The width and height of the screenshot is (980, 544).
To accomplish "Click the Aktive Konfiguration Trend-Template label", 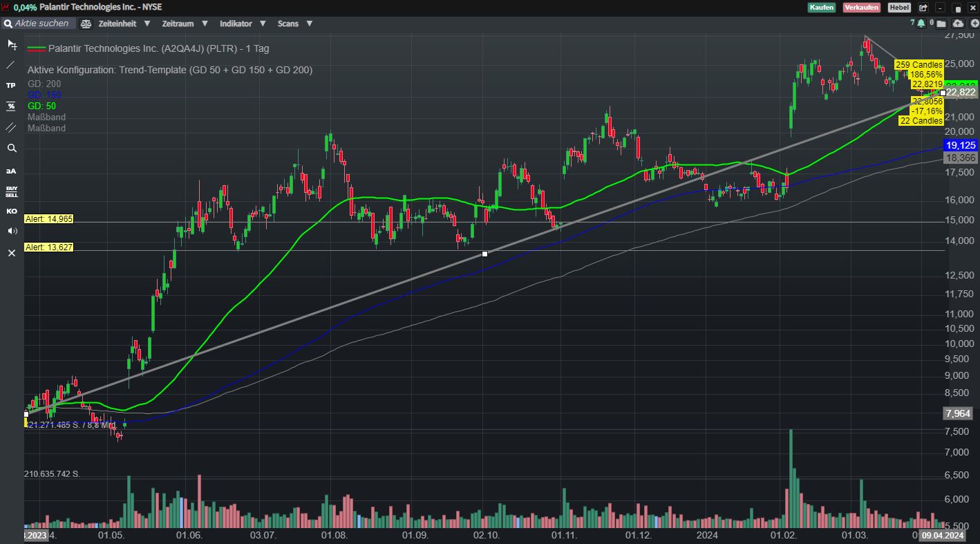I will coord(170,70).
